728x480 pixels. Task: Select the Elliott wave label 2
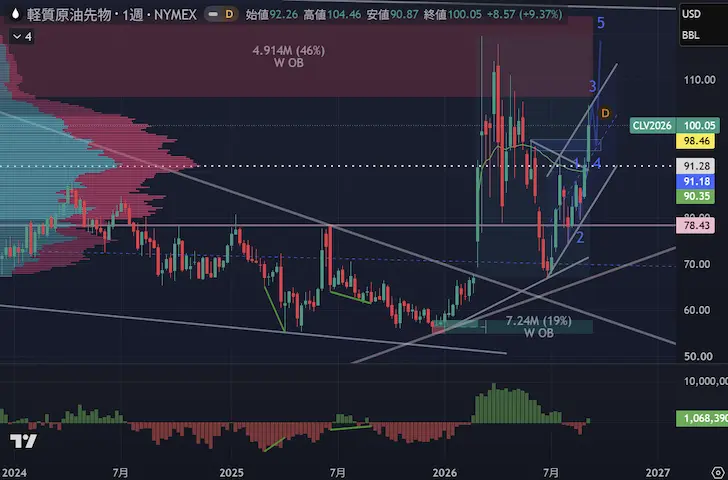point(580,238)
